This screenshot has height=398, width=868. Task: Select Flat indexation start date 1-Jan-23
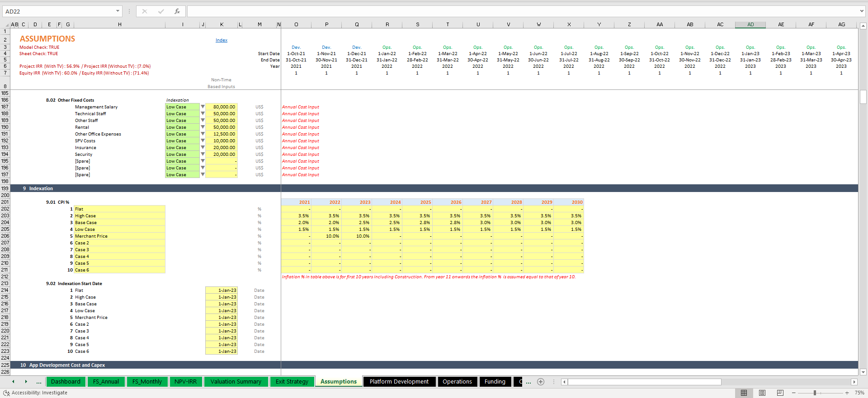pyautogui.click(x=222, y=290)
